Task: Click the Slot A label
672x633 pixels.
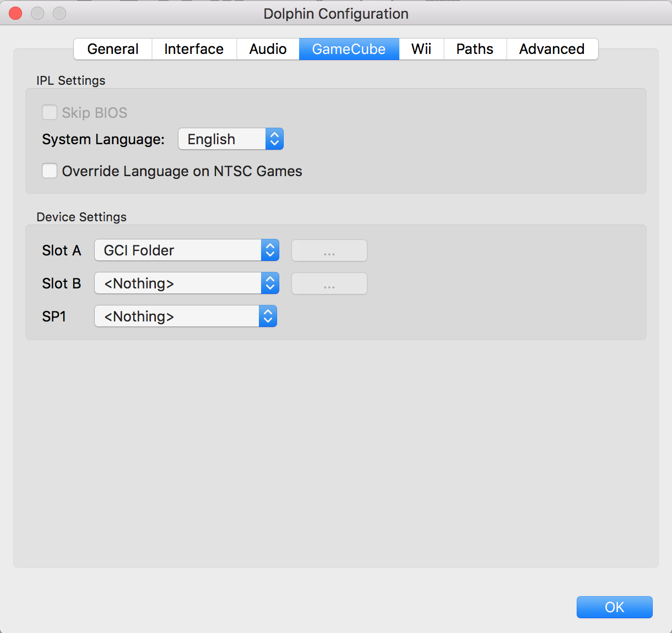Action: coord(62,250)
